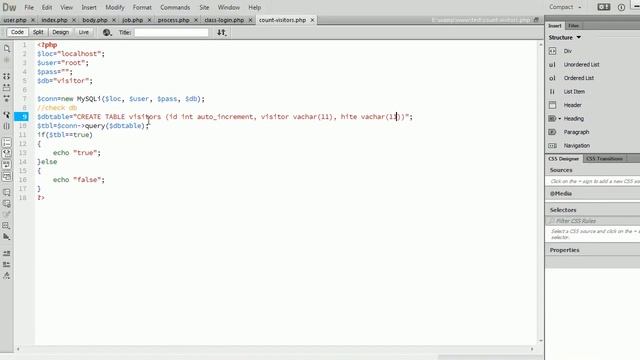
Task: Click the restore document window icon
Action: (536, 20)
